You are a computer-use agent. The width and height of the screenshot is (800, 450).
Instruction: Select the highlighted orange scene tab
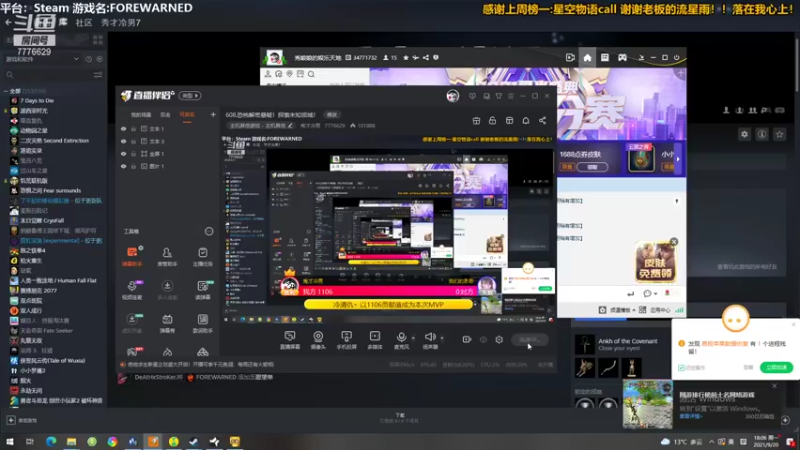tap(187, 115)
